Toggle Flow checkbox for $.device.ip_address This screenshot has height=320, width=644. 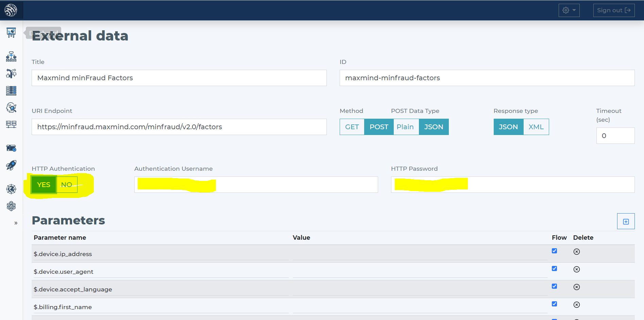(554, 251)
